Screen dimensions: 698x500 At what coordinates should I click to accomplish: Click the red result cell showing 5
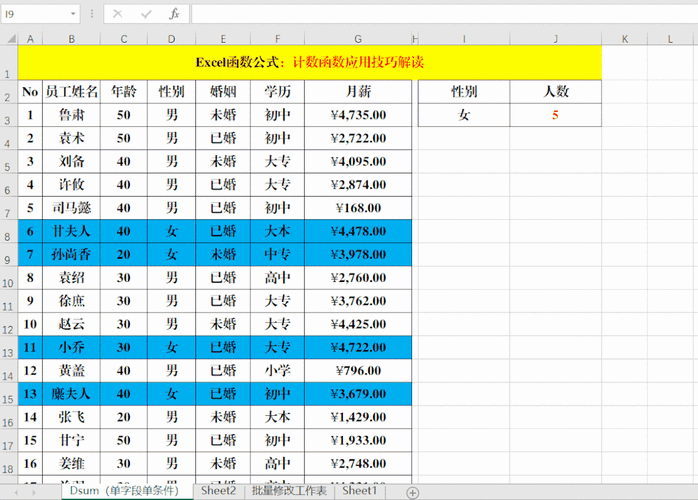(x=556, y=115)
